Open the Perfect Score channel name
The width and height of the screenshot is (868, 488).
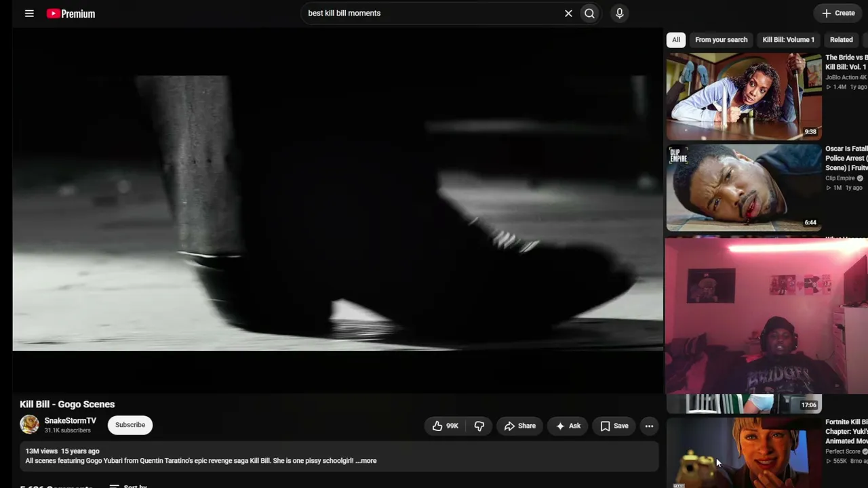843,451
